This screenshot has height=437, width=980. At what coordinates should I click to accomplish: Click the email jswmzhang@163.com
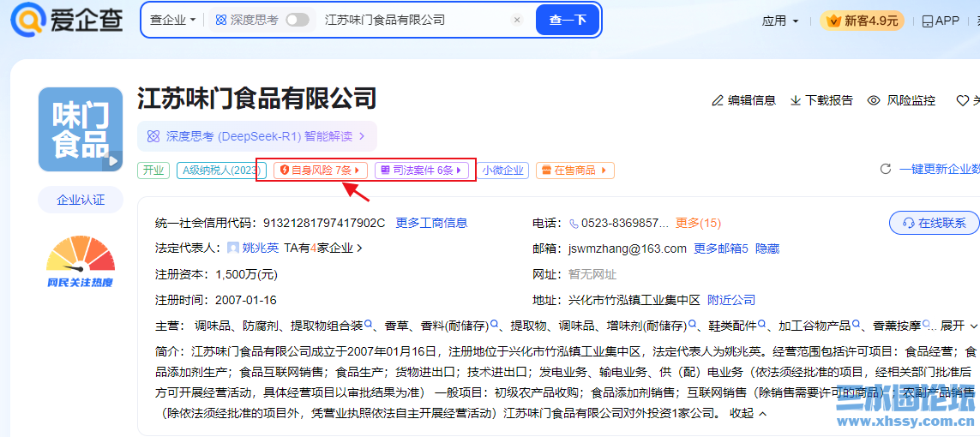pos(628,249)
